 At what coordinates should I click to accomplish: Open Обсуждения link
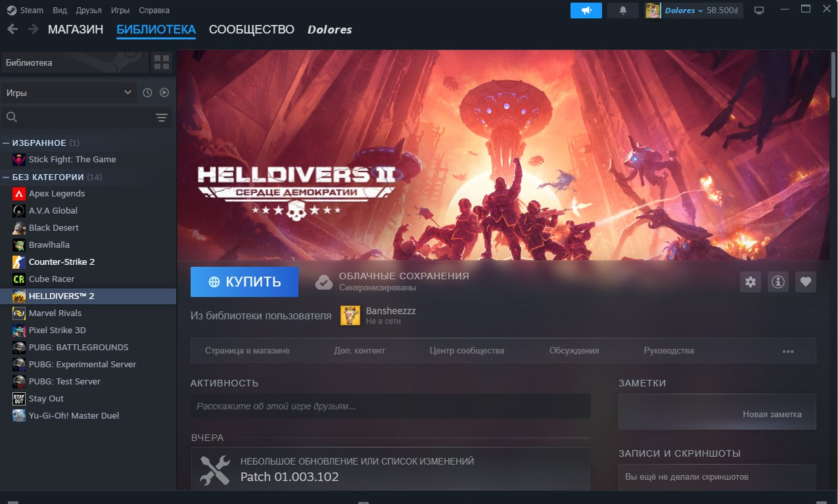click(x=574, y=351)
